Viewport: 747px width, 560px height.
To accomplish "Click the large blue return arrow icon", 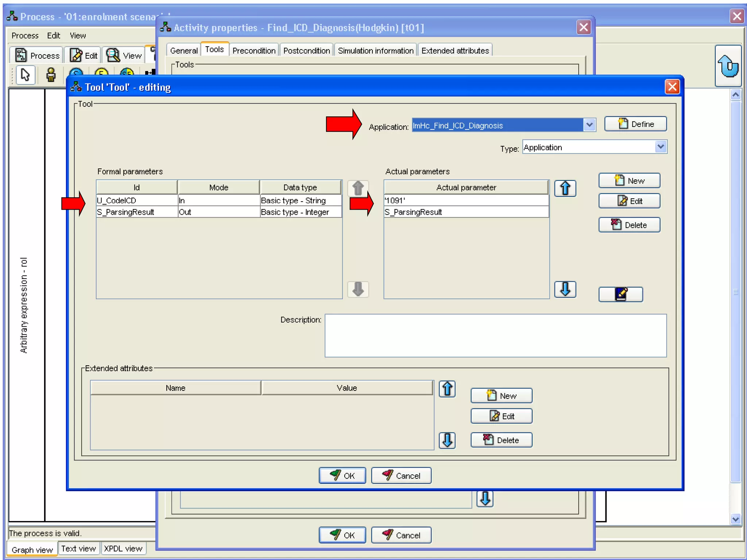I will click(728, 66).
